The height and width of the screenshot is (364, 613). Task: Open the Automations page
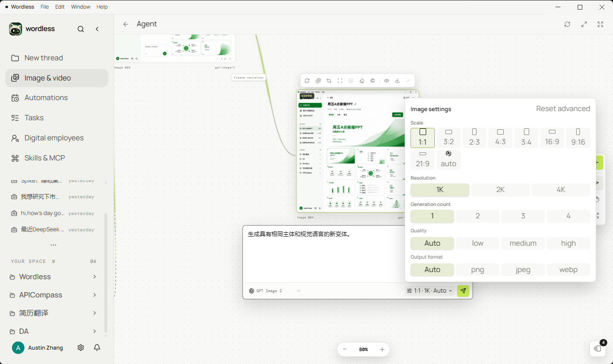(57, 98)
